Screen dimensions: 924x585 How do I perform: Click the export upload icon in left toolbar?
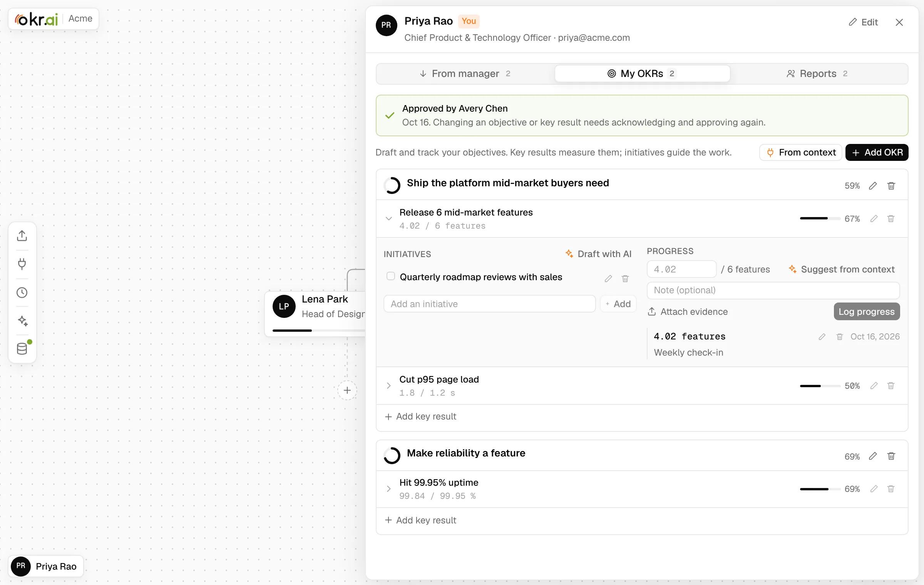pos(22,236)
